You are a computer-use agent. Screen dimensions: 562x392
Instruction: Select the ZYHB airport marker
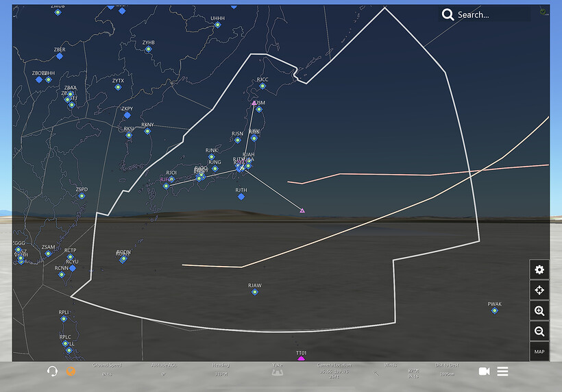pyautogui.click(x=149, y=49)
